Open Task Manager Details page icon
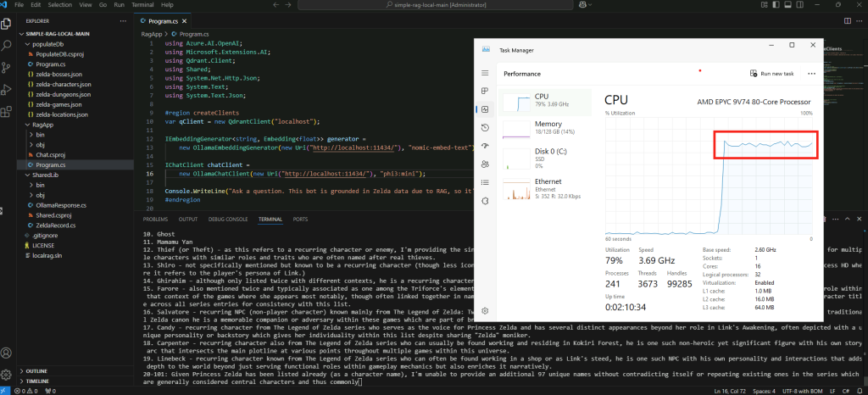868x395 pixels. pos(485,182)
